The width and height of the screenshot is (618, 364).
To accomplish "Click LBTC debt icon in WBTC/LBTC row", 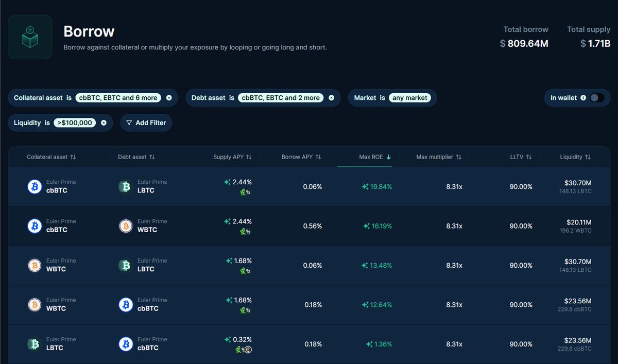I will coord(126,265).
